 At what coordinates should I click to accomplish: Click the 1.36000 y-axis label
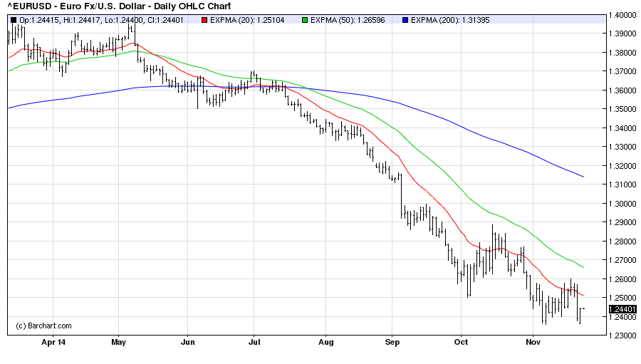(x=622, y=90)
